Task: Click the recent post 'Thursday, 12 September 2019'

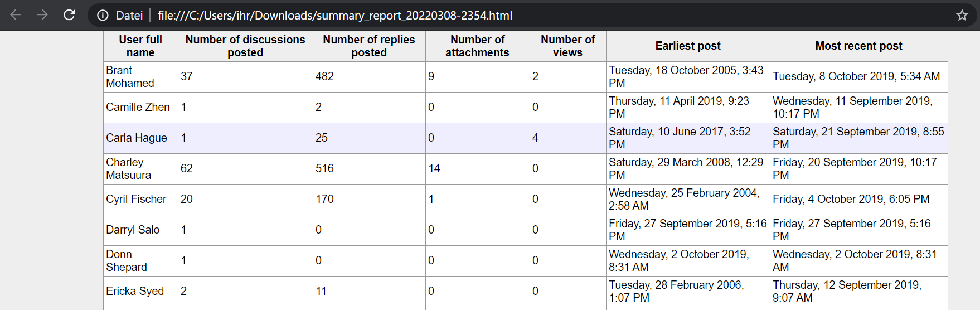Action: 847,292
